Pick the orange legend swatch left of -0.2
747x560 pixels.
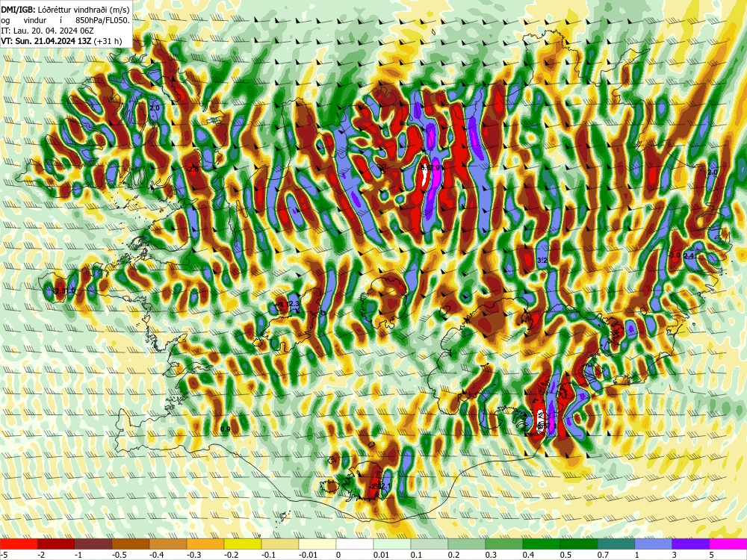(x=205, y=544)
